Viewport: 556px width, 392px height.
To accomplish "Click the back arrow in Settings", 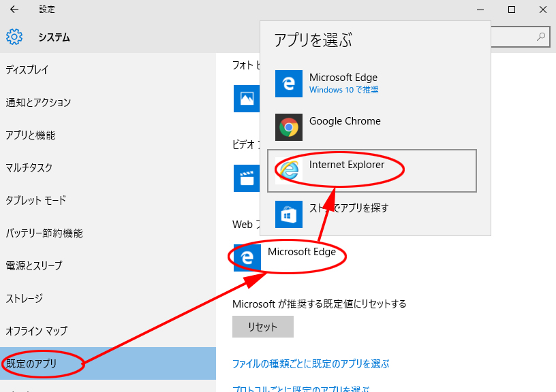I will [14, 10].
